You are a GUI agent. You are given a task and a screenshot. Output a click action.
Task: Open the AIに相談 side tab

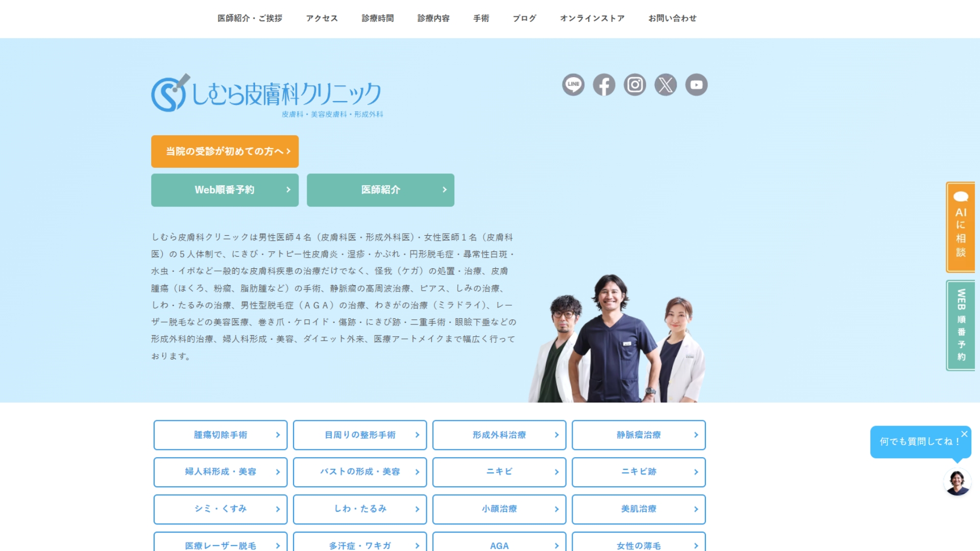961,227
